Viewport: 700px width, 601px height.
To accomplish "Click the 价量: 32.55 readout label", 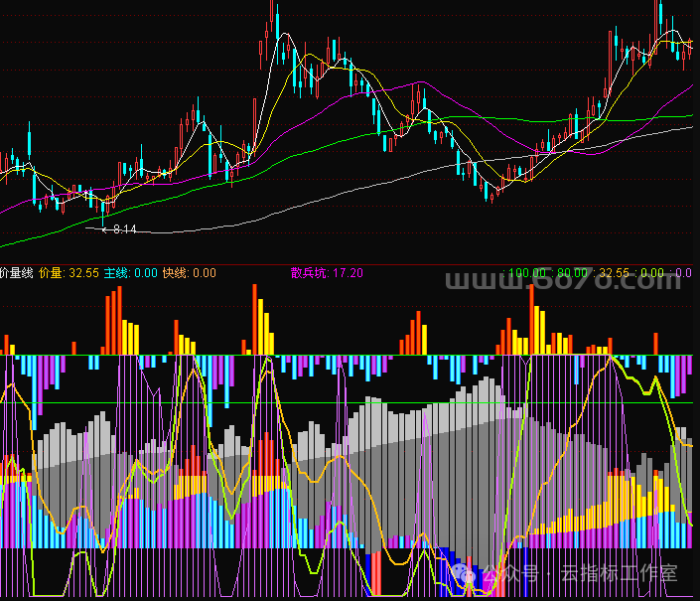I will point(69,273).
